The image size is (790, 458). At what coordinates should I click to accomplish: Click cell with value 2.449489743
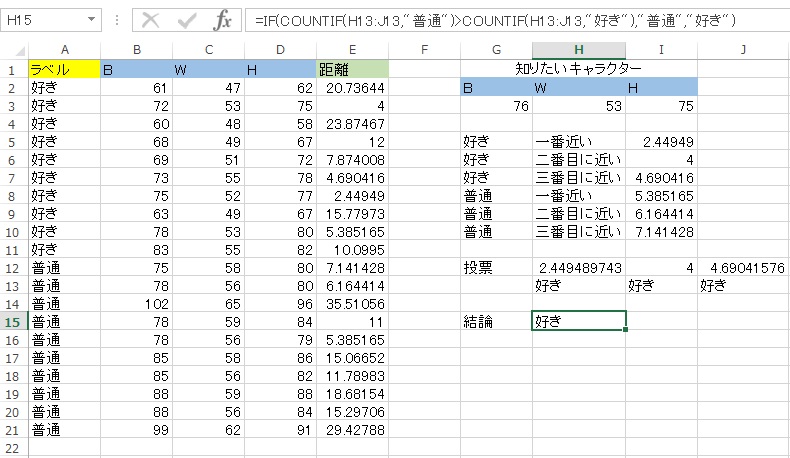[x=579, y=268]
